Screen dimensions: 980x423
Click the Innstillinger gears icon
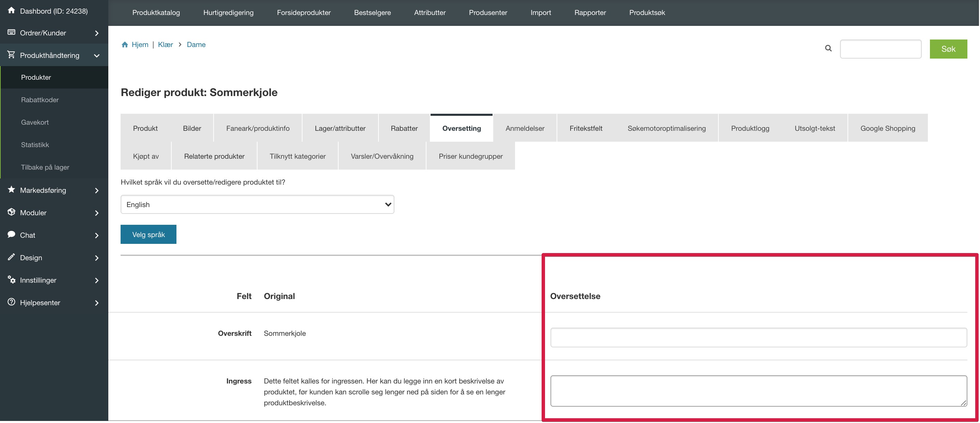12,280
